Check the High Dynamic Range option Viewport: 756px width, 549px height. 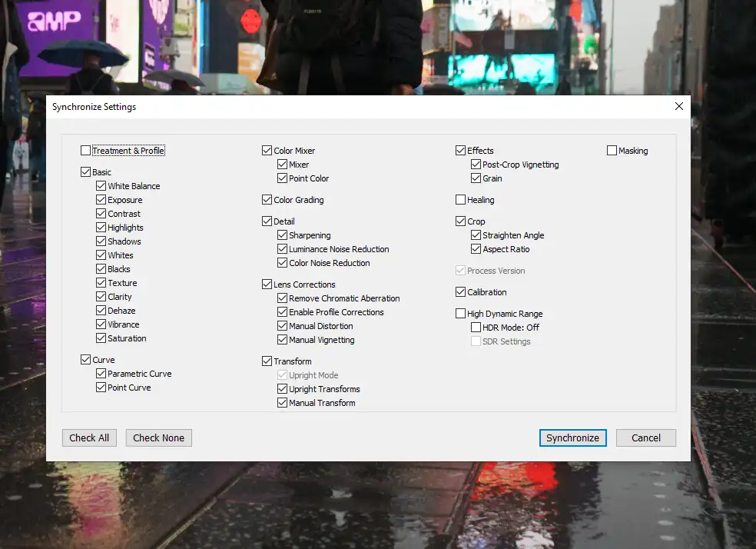point(461,314)
